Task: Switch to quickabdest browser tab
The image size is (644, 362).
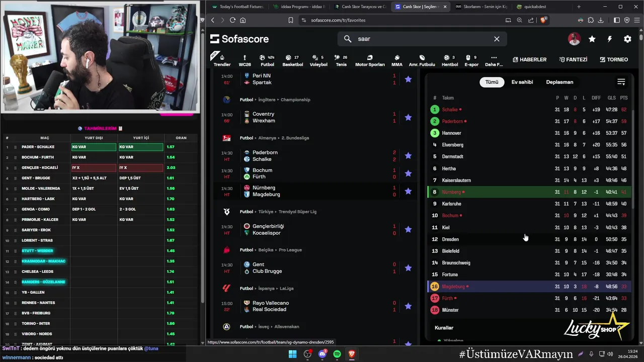Action: [541, 7]
